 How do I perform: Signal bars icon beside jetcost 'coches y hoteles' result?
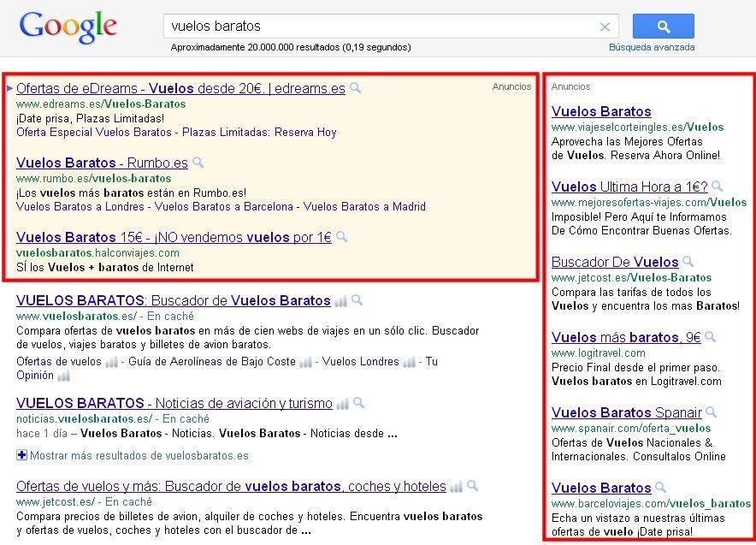point(456,487)
